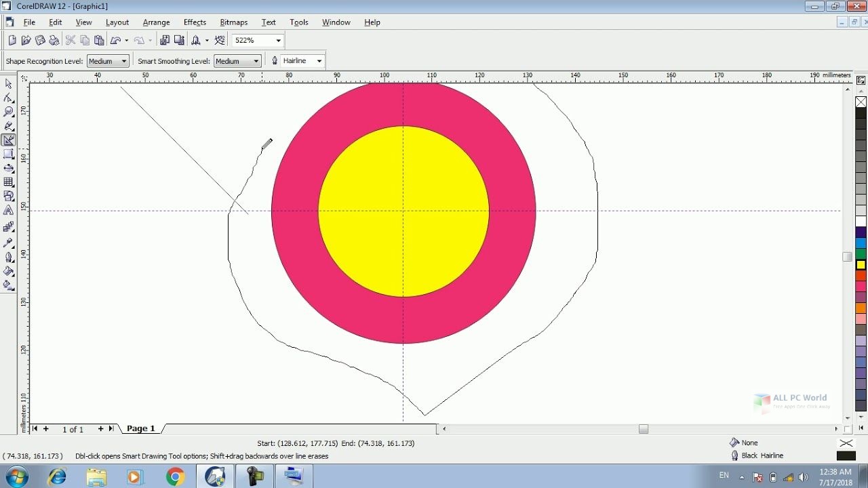This screenshot has width=868, height=488.
Task: Open the View menu
Action: click(x=83, y=22)
